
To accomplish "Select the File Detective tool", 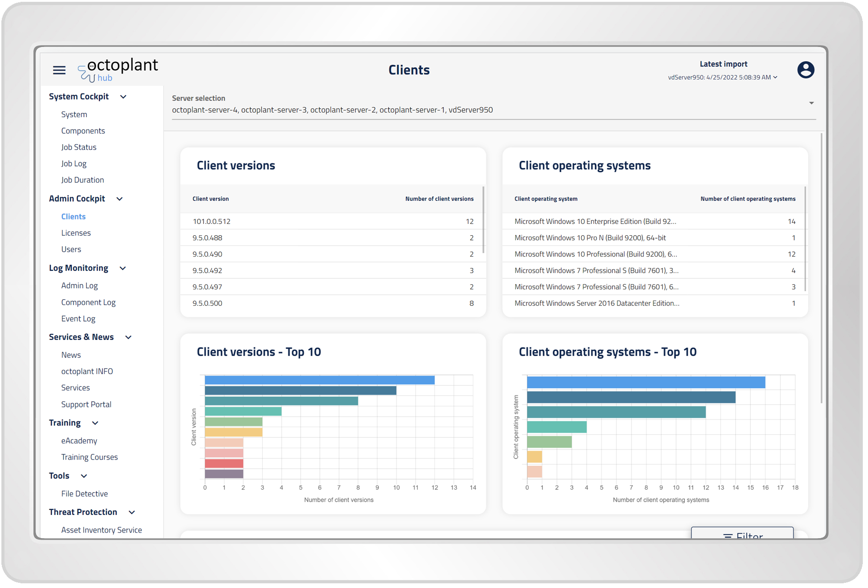I will 84,494.
